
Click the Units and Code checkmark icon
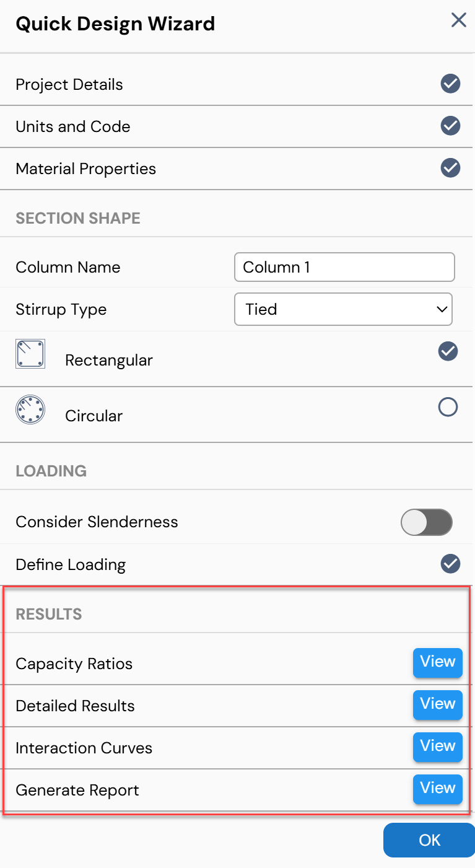450,126
